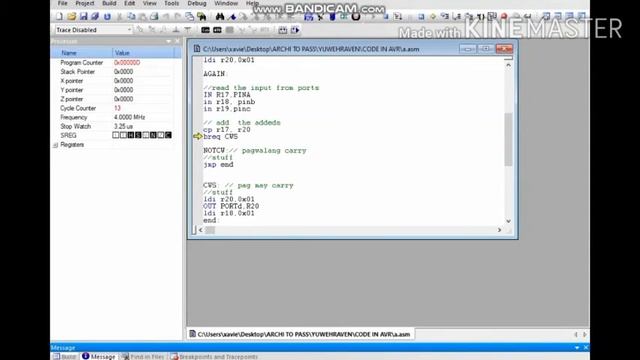Open the View menu
Image resolution: width=640 pixels, height=360 pixels.
click(x=149, y=3)
